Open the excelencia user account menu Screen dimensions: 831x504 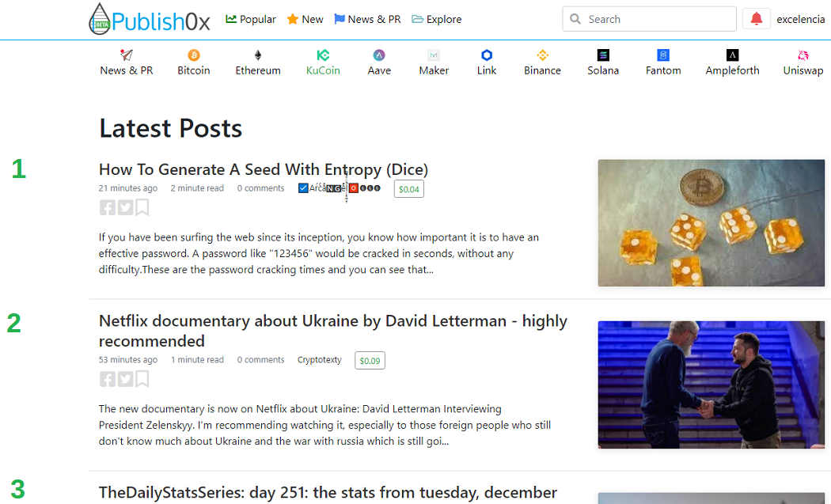click(800, 19)
